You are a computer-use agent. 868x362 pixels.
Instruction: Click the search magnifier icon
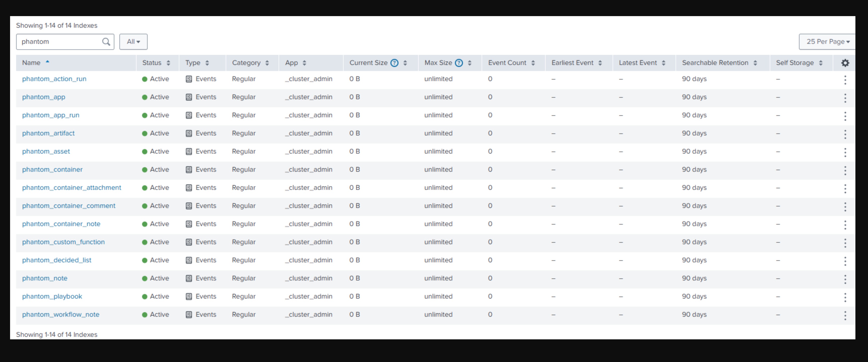106,42
